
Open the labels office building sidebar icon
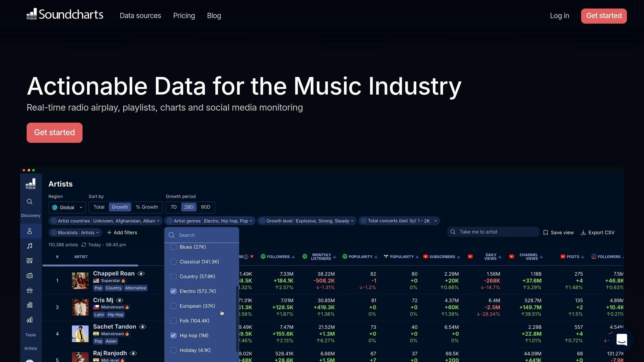click(x=30, y=305)
